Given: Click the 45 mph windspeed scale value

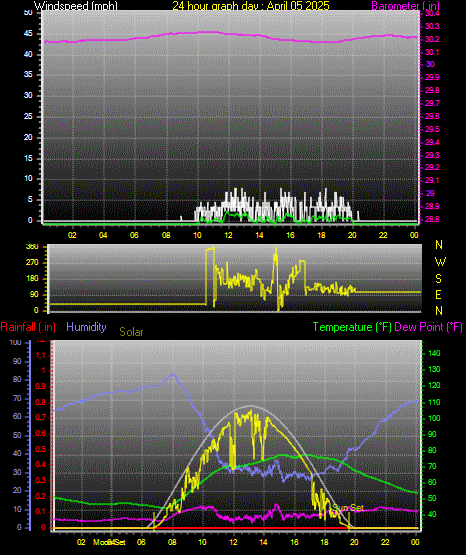Looking at the screenshot, I should pos(28,34).
